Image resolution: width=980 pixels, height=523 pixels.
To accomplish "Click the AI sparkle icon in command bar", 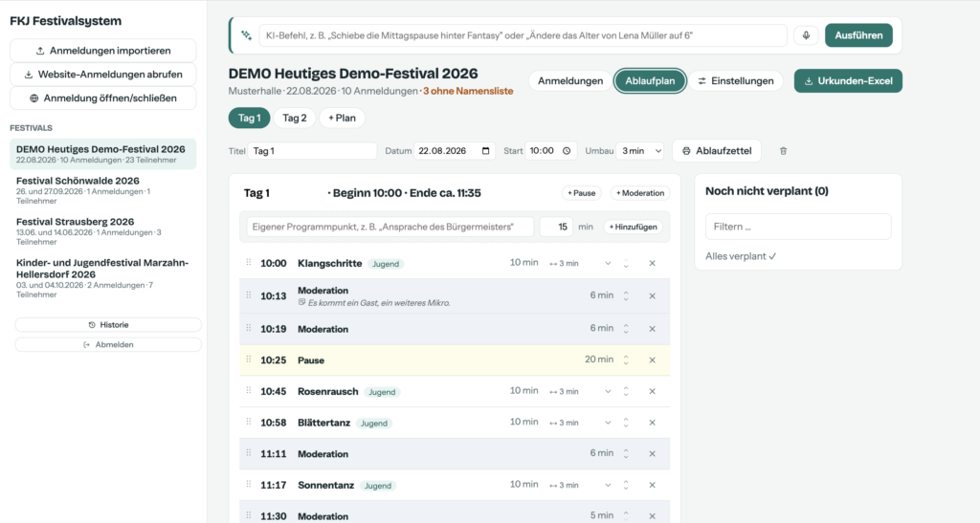I will 246,35.
